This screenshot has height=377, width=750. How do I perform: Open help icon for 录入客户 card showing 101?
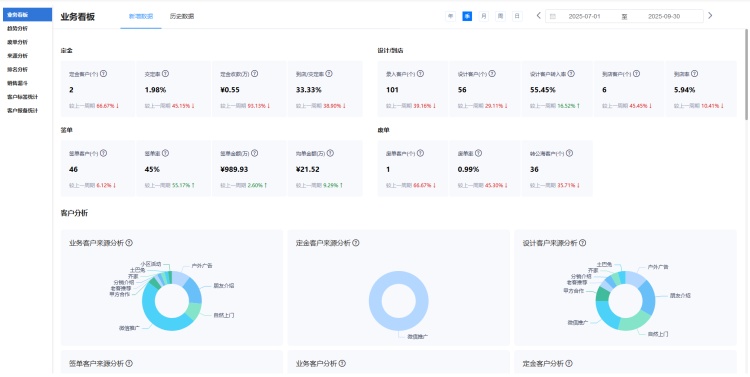[420, 74]
